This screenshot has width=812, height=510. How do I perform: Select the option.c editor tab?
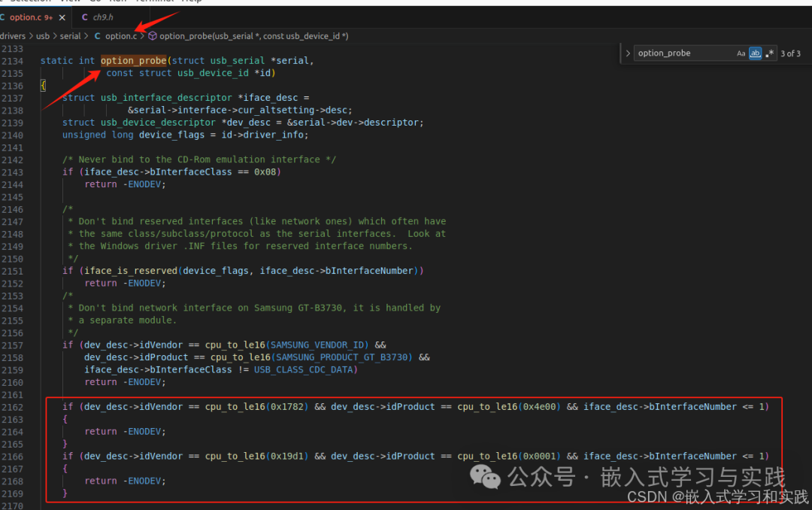pyautogui.click(x=30, y=17)
